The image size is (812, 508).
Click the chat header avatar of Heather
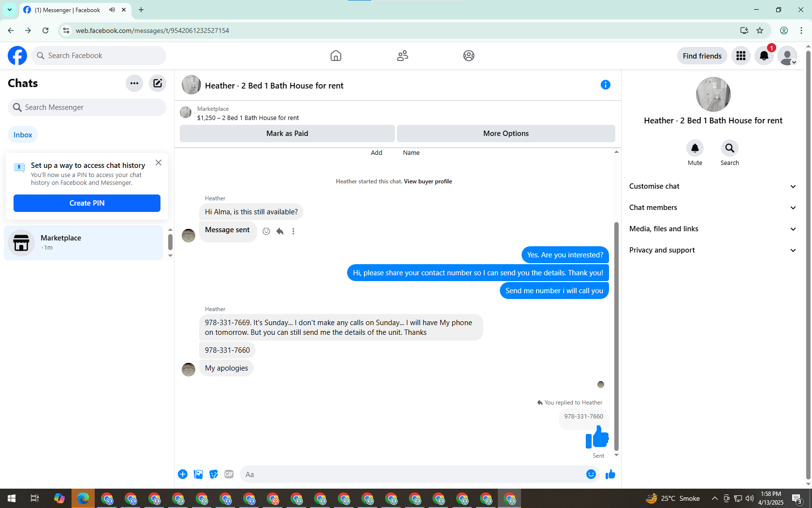coord(191,85)
